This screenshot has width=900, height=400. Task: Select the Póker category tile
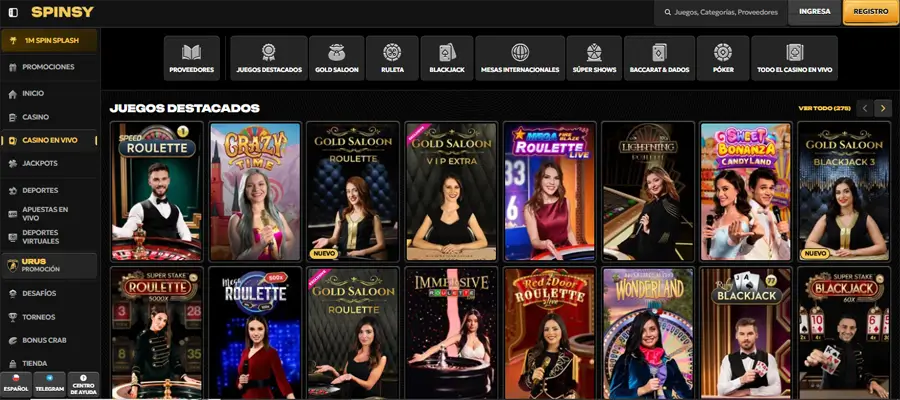pyautogui.click(x=723, y=59)
